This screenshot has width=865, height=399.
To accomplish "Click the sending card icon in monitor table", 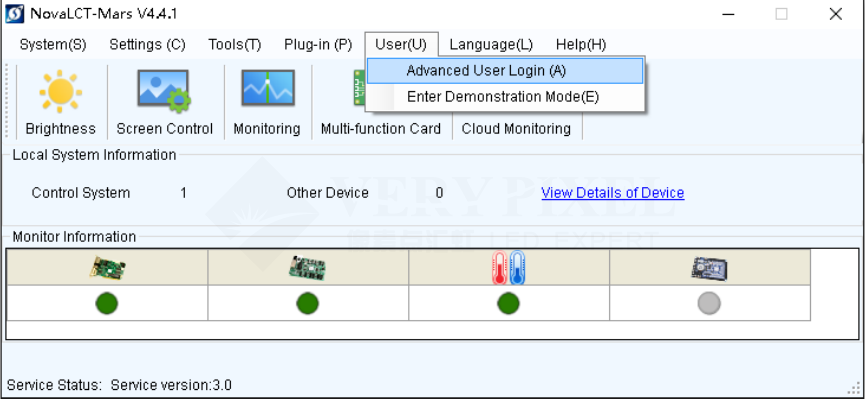I will pos(108,268).
